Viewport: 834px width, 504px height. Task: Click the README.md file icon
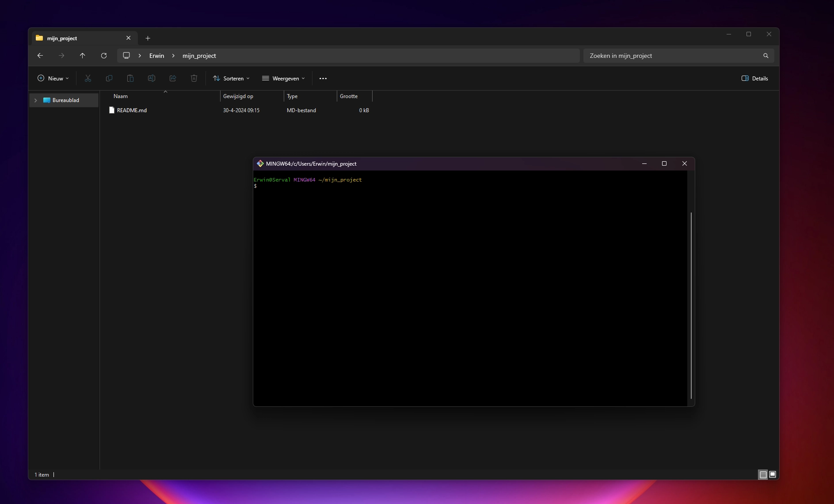112,110
